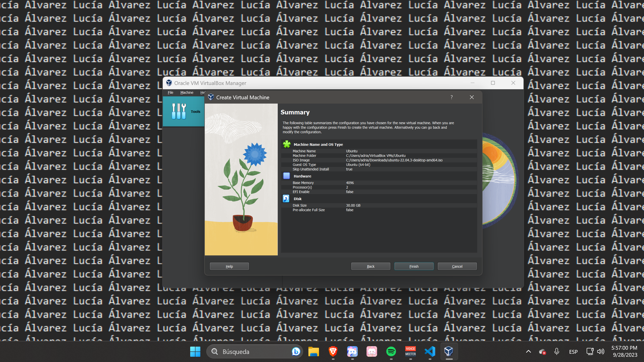Click the VirtualBox taskbar icon
This screenshot has width=644, height=362.
(449, 351)
